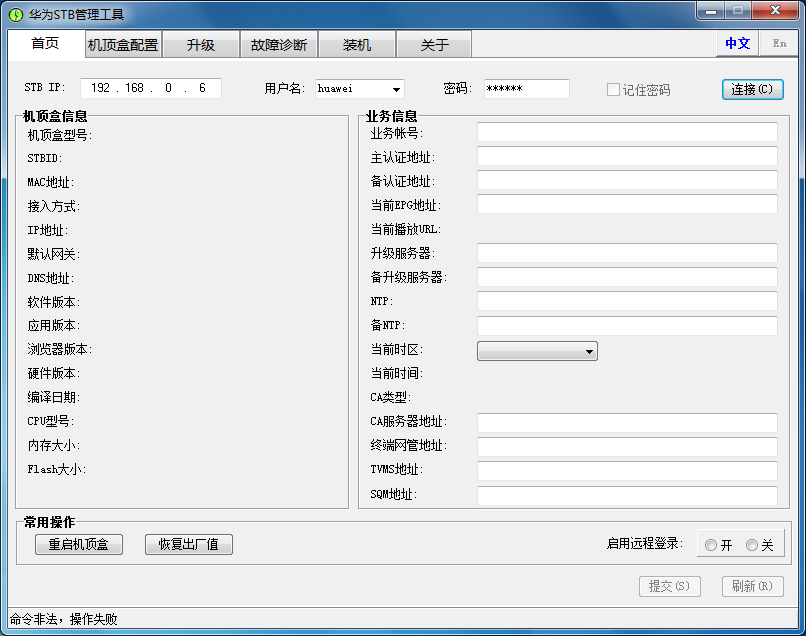Minimize the window
806x636 pixels.
[711, 11]
